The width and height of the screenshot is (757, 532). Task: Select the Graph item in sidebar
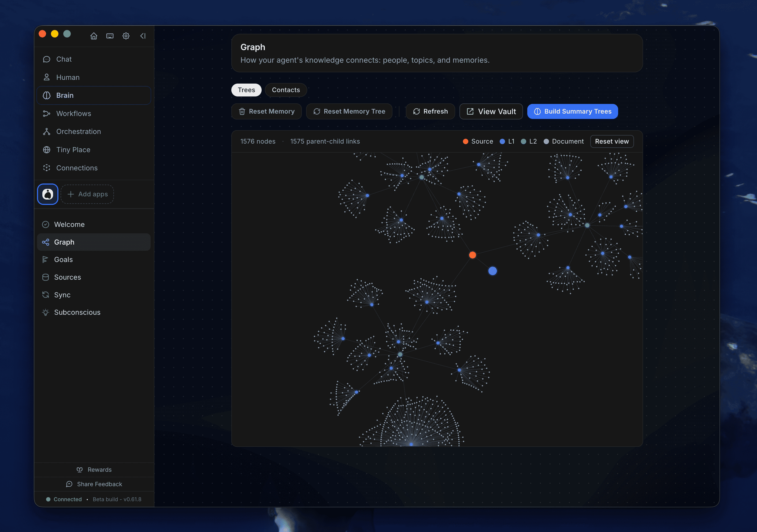[94, 242]
